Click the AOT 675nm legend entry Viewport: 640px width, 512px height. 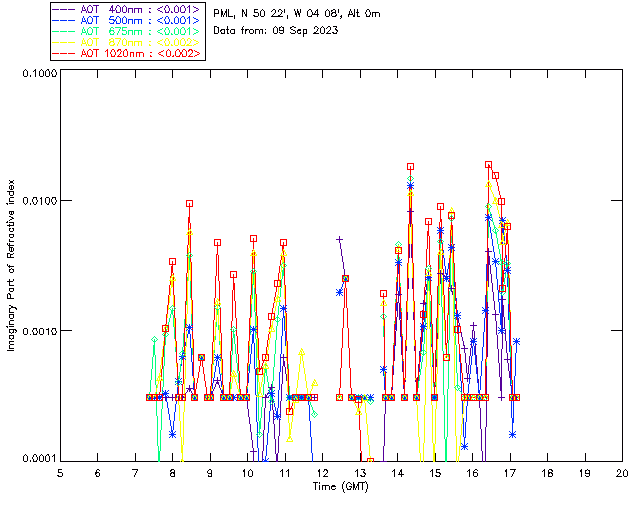coord(126,31)
